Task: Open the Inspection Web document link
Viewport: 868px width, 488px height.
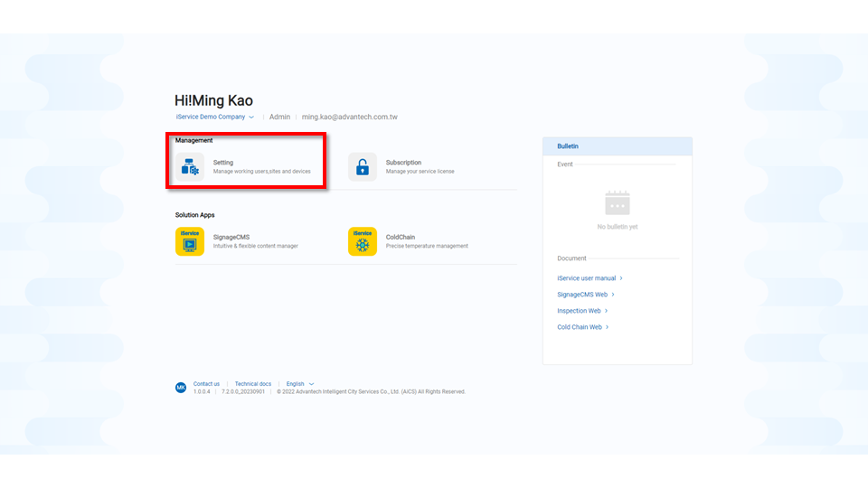Action: pos(581,311)
